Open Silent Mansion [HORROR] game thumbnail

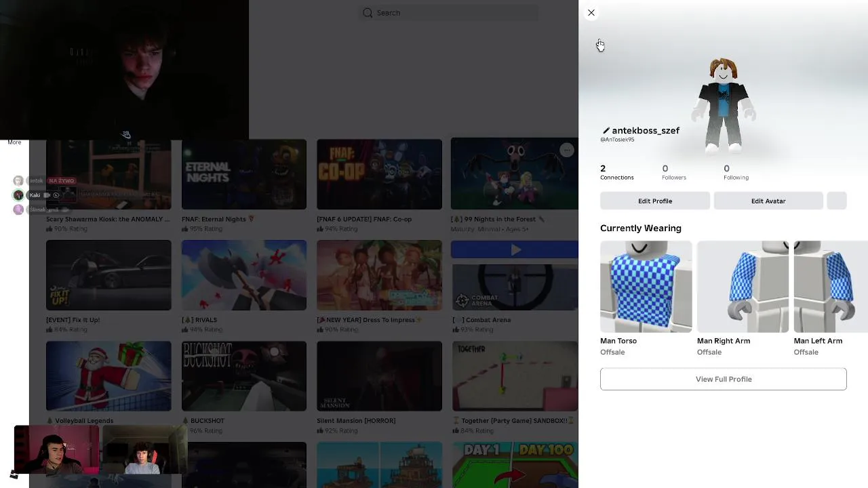point(379,376)
